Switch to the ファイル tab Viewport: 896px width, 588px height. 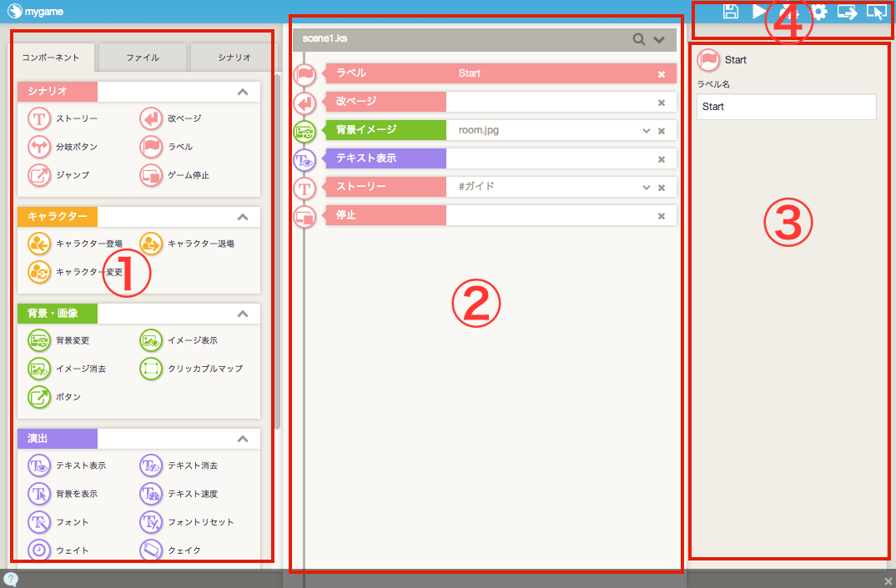(143, 58)
